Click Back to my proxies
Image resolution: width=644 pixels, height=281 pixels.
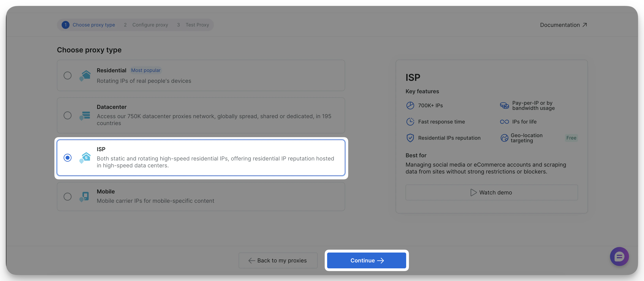point(278,260)
